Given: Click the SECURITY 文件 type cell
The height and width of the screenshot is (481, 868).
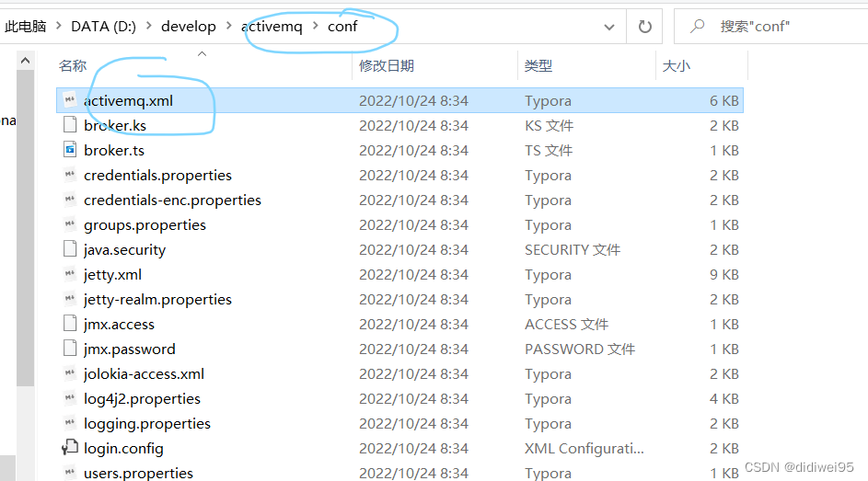Looking at the screenshot, I should point(573,250).
